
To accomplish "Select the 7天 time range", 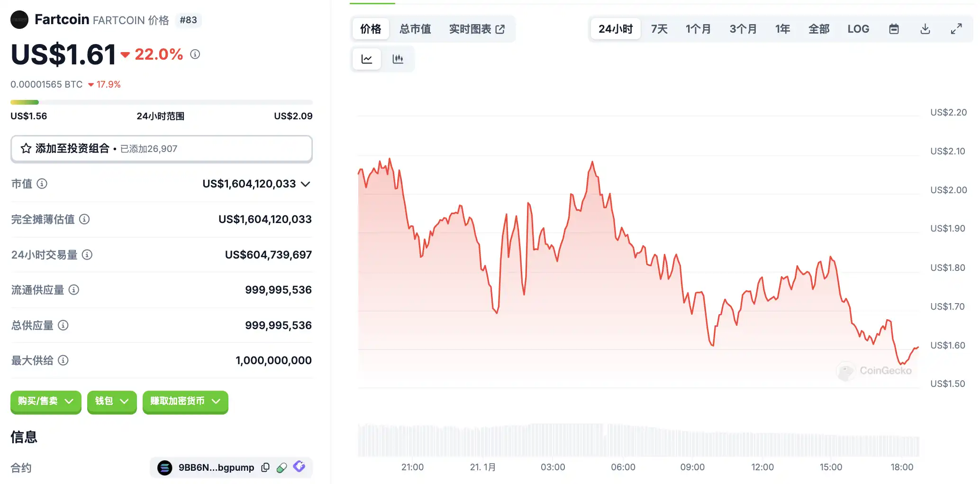I will point(659,29).
